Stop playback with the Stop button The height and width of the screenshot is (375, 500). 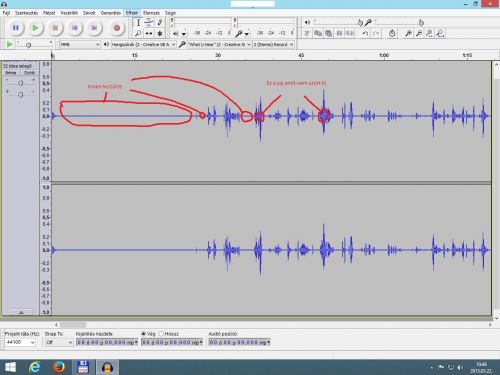[55, 28]
